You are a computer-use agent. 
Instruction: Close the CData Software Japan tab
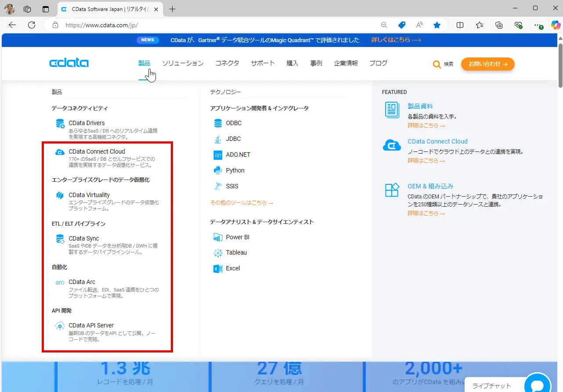pyautogui.click(x=156, y=9)
